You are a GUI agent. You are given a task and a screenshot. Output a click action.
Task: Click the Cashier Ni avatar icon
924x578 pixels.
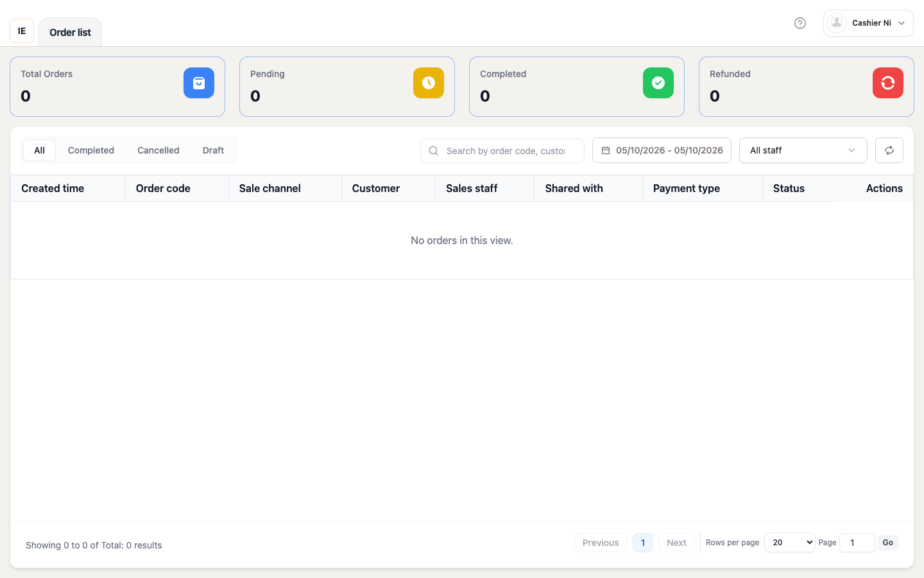pyautogui.click(x=837, y=23)
